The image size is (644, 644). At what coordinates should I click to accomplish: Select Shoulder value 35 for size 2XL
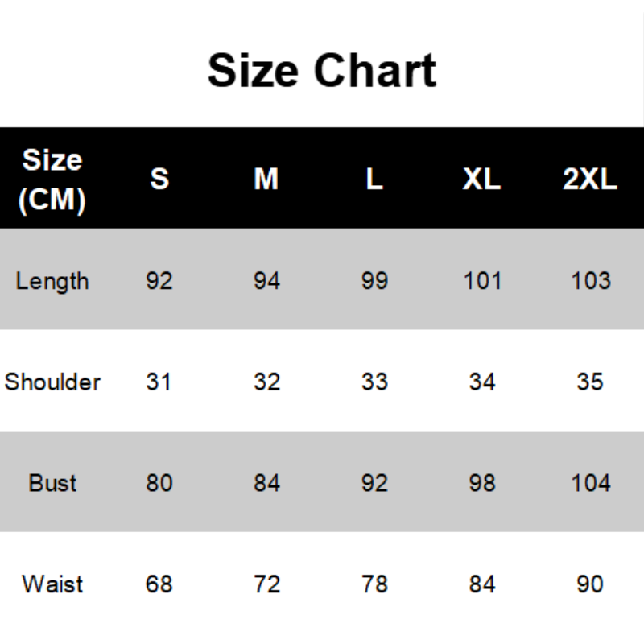point(590,382)
